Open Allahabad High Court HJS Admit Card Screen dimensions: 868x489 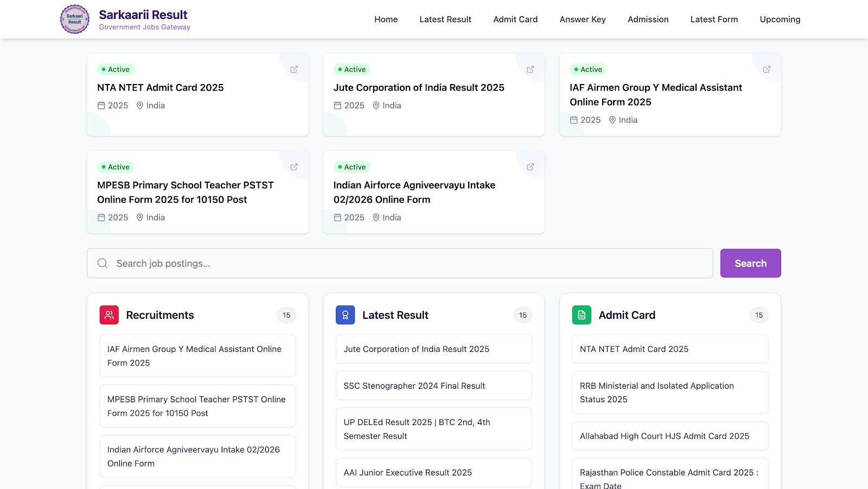pyautogui.click(x=670, y=436)
